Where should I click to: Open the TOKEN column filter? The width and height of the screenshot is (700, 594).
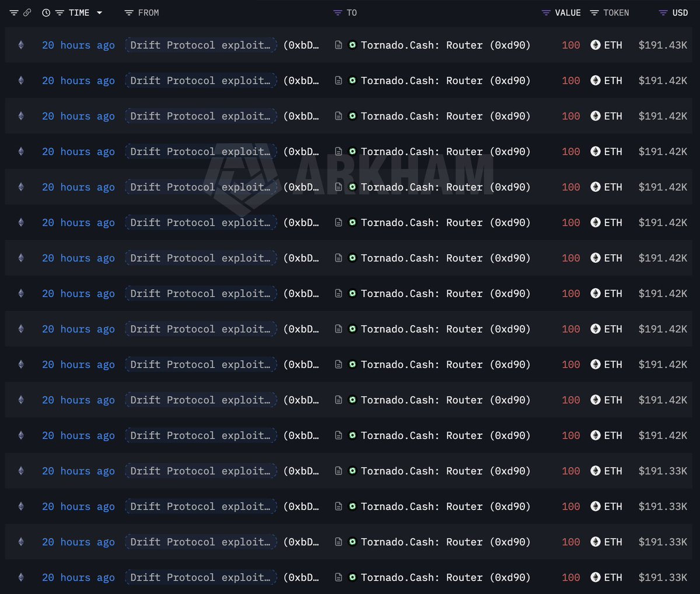click(x=594, y=12)
